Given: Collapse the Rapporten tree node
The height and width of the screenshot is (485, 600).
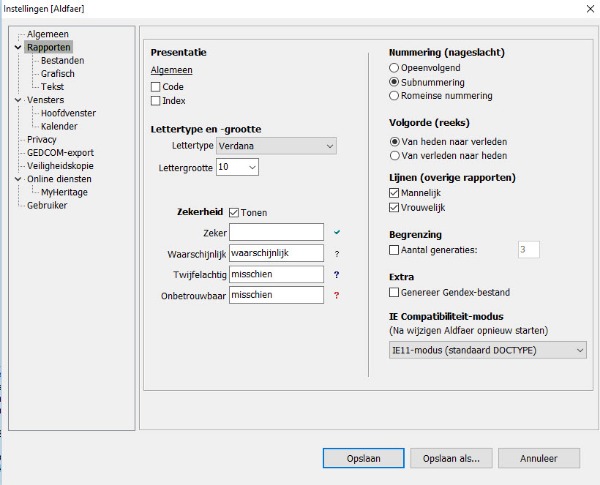Looking at the screenshot, I should pyautogui.click(x=18, y=47).
